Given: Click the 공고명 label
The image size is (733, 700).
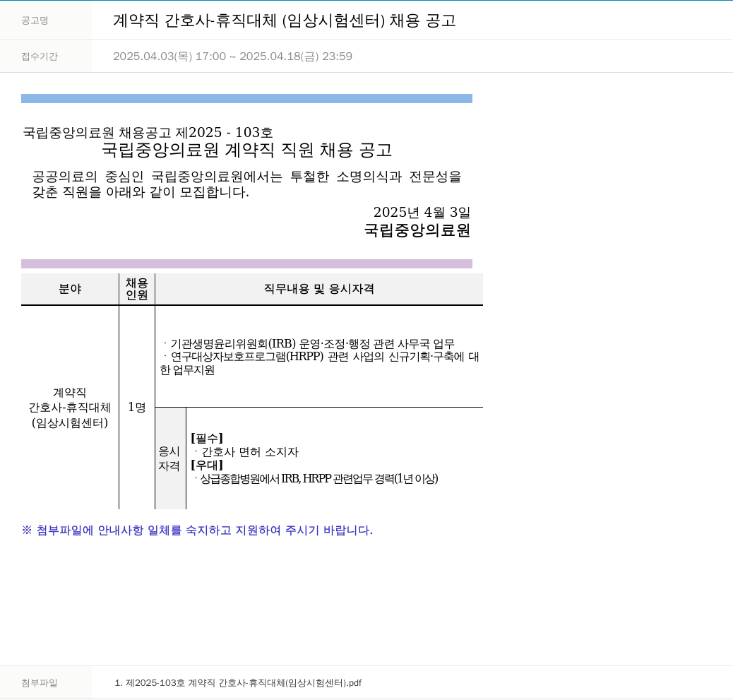Looking at the screenshot, I should (x=35, y=20).
